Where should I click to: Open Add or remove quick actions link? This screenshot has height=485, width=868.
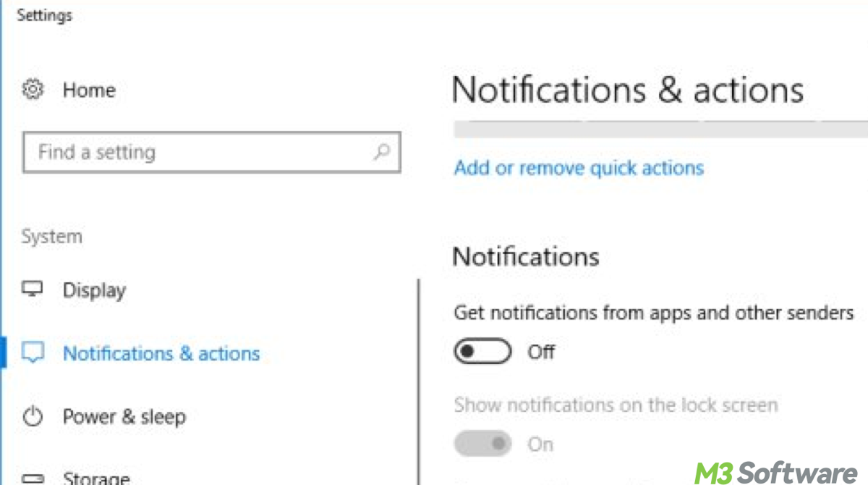579,168
